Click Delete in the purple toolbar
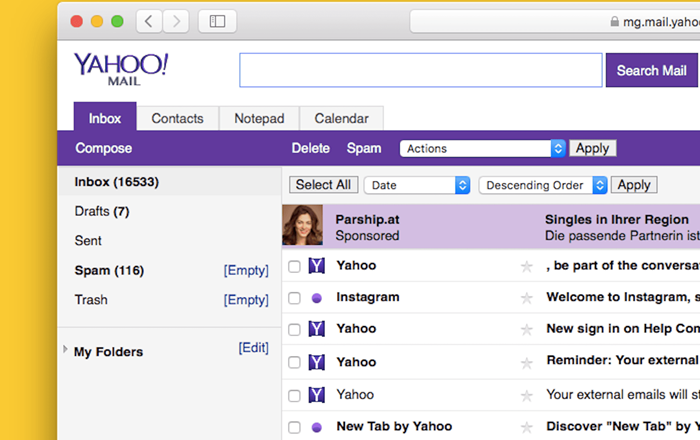Screen dimensions: 700x440 point(311,148)
